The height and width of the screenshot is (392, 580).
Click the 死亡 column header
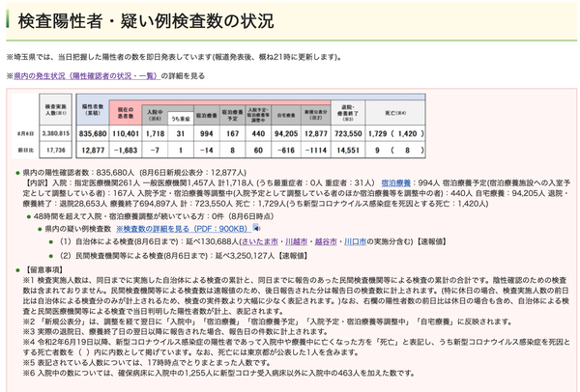tap(395, 113)
